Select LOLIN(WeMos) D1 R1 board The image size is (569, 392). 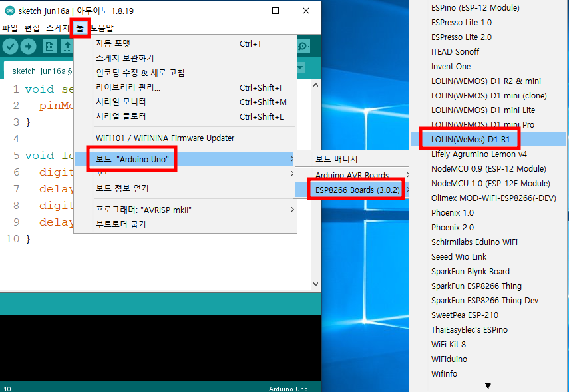click(x=488, y=139)
